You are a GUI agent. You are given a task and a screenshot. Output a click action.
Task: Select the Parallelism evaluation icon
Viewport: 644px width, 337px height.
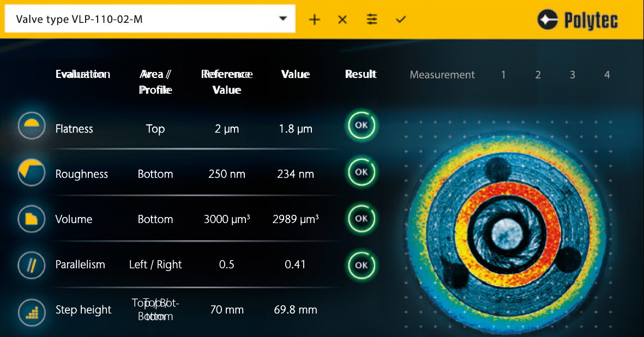click(x=31, y=265)
